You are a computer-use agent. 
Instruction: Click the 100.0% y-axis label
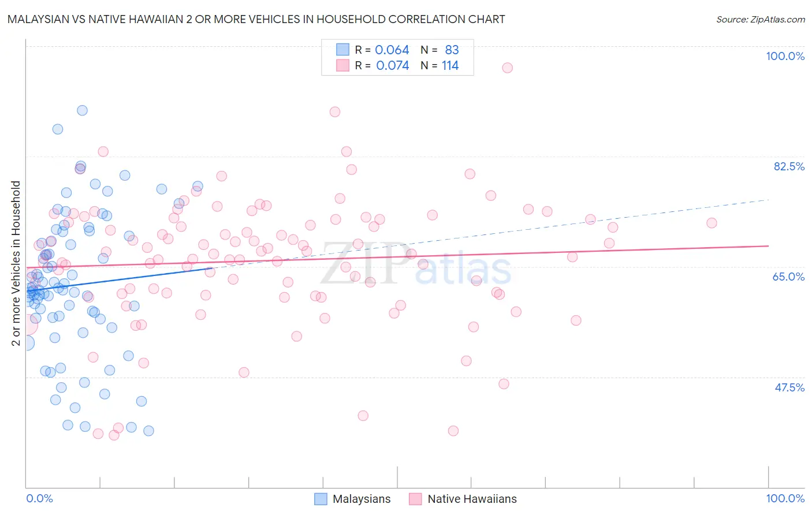pos(785,56)
